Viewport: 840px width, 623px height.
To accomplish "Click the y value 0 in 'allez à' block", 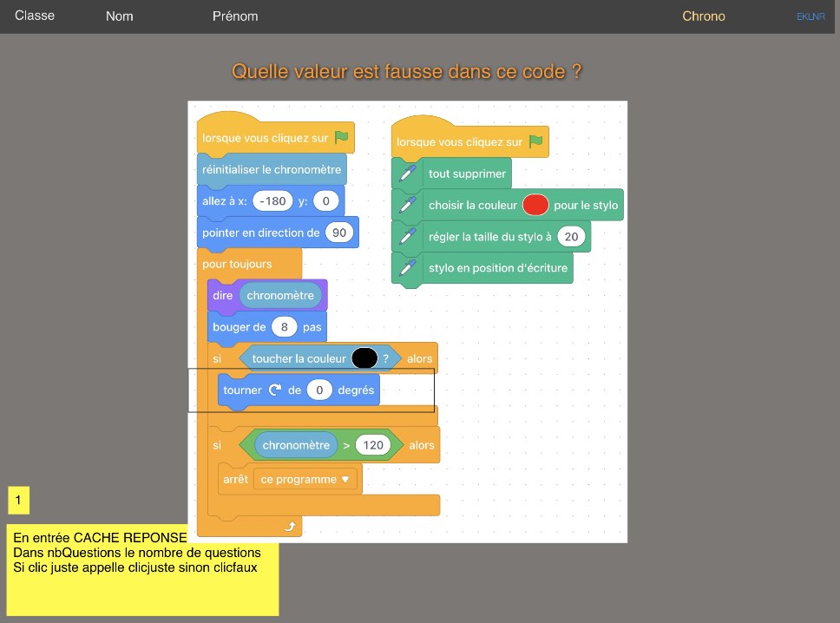I will (325, 201).
